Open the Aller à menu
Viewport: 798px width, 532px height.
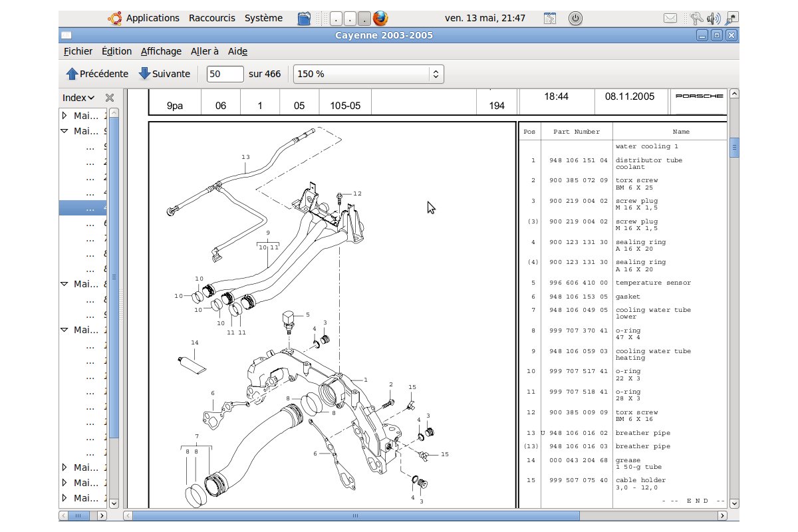205,51
